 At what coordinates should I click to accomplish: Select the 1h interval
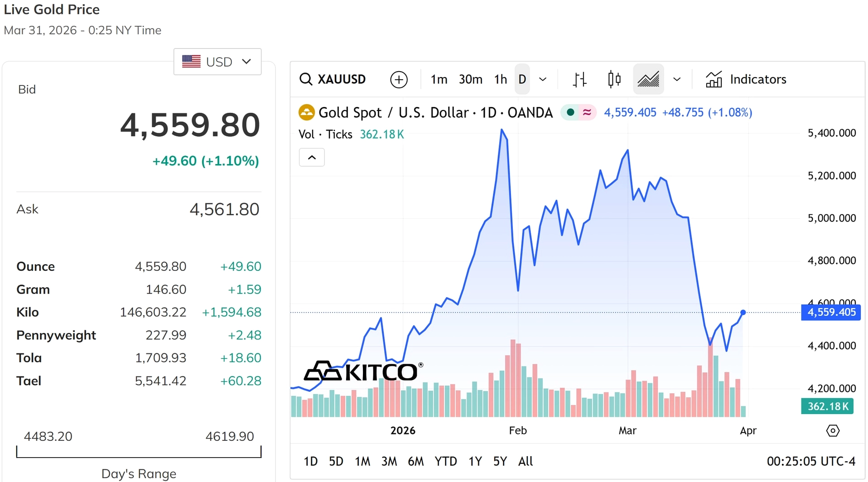[500, 79]
